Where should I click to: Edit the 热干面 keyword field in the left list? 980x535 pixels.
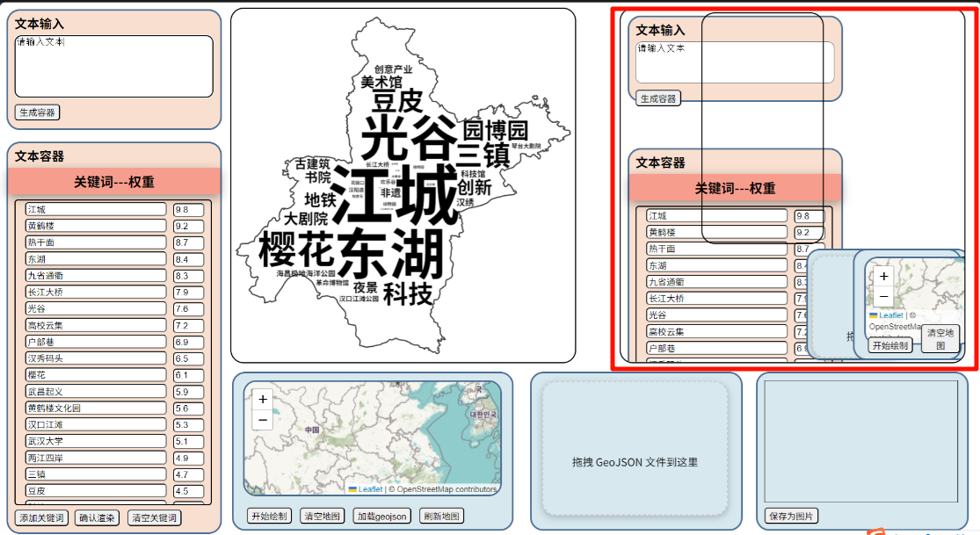point(96,242)
